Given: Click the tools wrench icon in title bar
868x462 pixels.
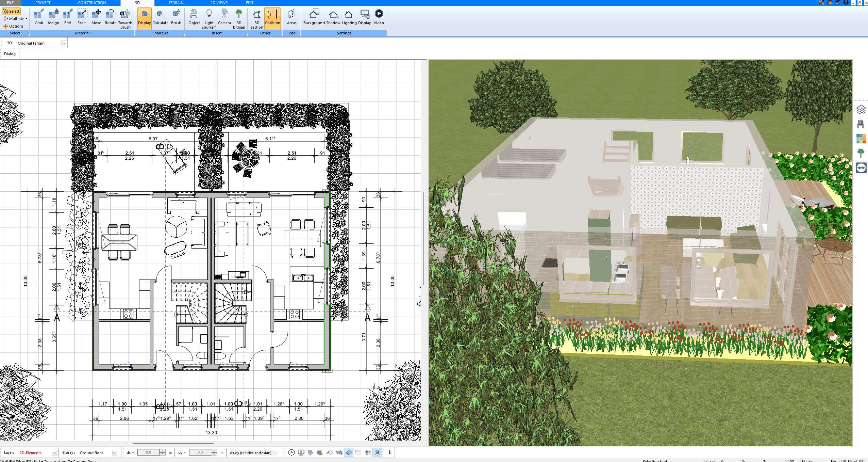Looking at the screenshot, I should pyautogui.click(x=821, y=3).
